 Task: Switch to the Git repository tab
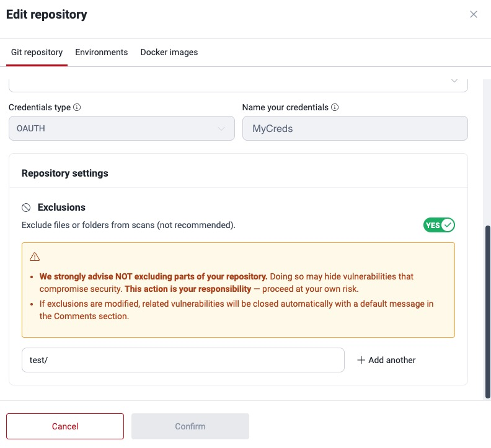pyautogui.click(x=37, y=52)
